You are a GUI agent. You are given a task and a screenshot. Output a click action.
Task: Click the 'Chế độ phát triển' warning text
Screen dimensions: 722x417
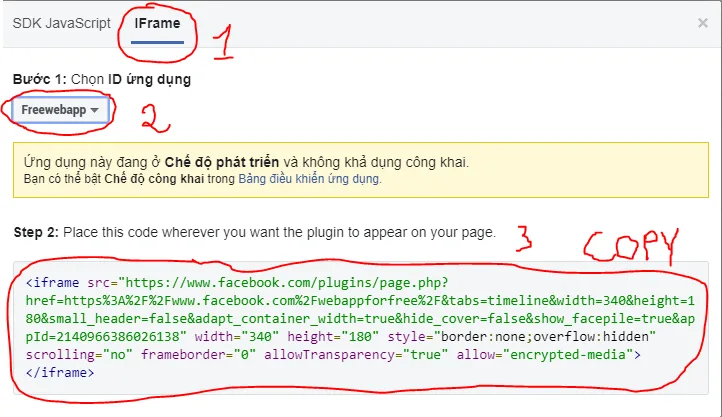pos(222,162)
